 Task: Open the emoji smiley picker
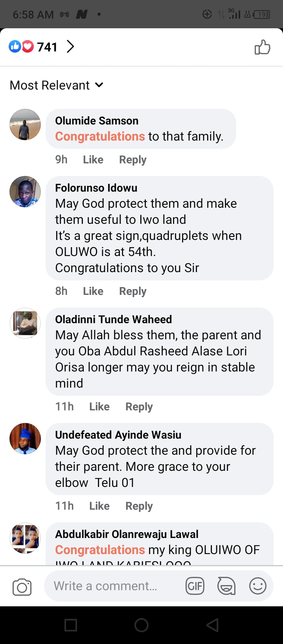click(x=258, y=586)
